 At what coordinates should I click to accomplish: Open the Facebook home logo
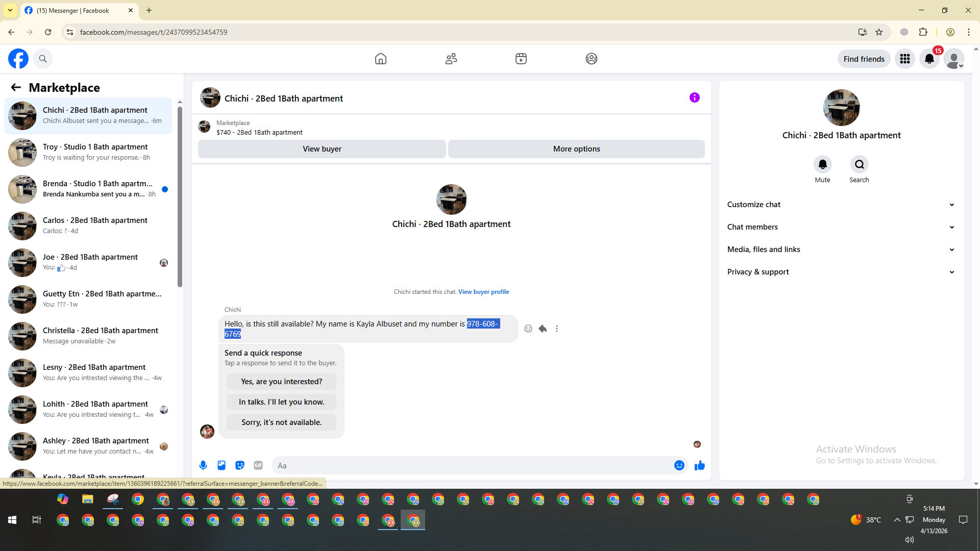coord(18,59)
